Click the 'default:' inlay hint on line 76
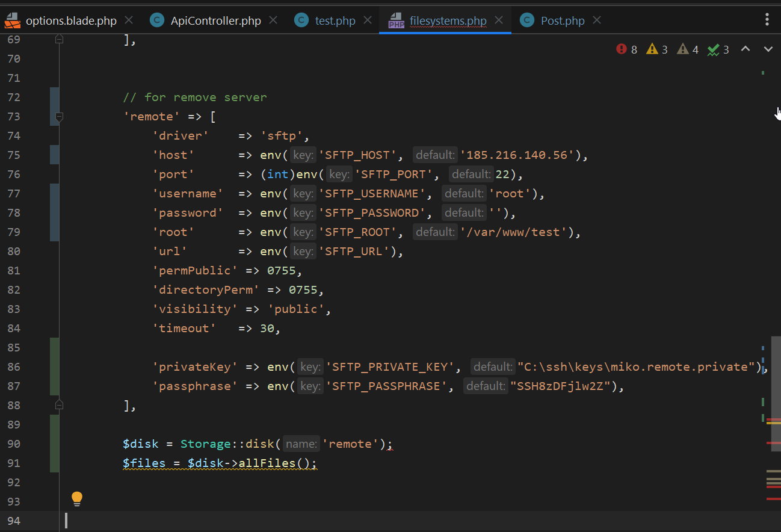This screenshot has height=532, width=781. 471,174
